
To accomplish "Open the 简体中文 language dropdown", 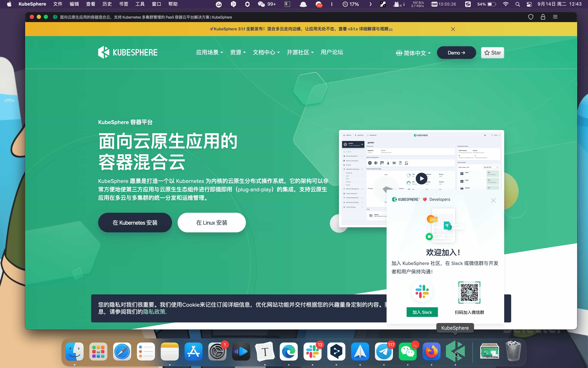I will 413,53.
